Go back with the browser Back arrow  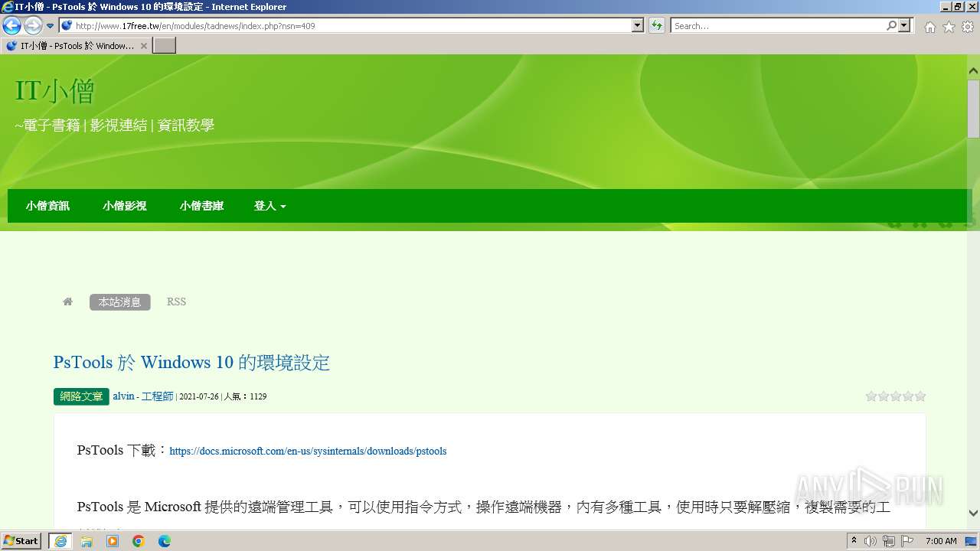[x=11, y=26]
